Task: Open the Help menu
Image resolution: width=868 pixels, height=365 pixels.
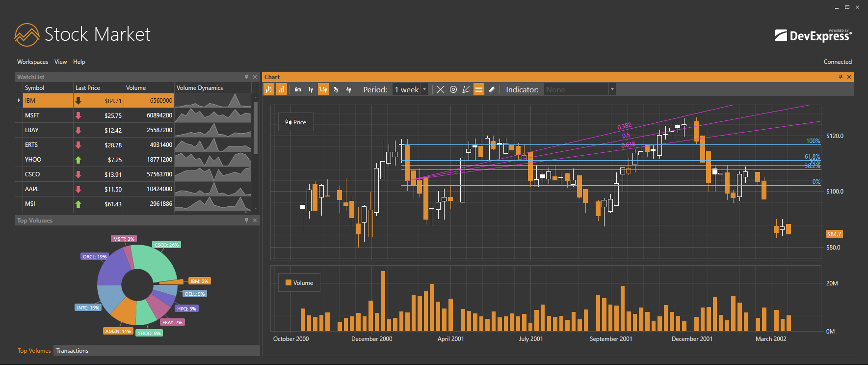Action: coord(79,62)
